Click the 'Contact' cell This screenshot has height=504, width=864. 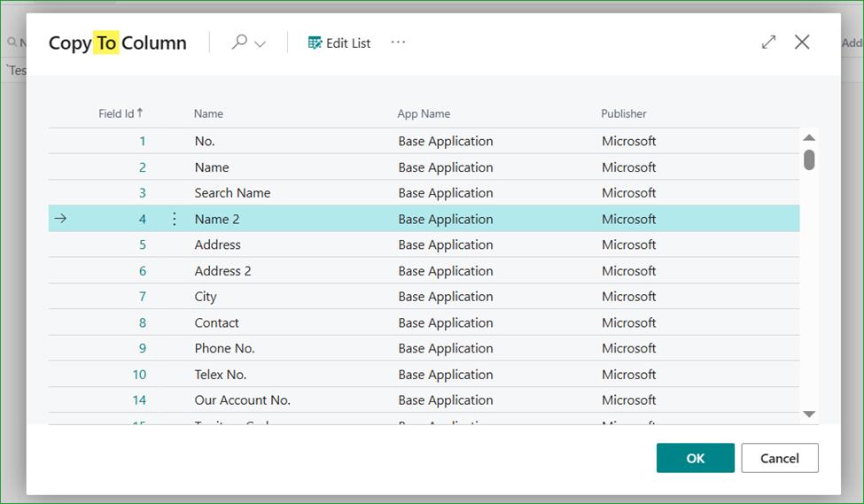click(x=216, y=322)
